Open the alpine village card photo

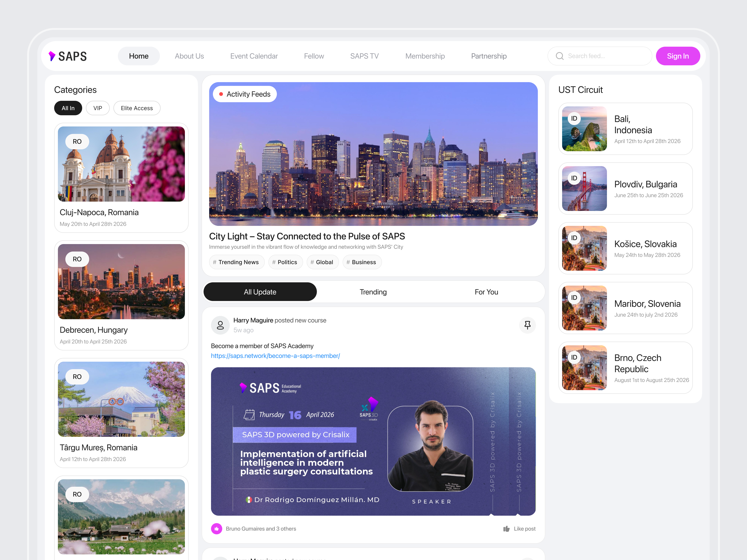121,517
